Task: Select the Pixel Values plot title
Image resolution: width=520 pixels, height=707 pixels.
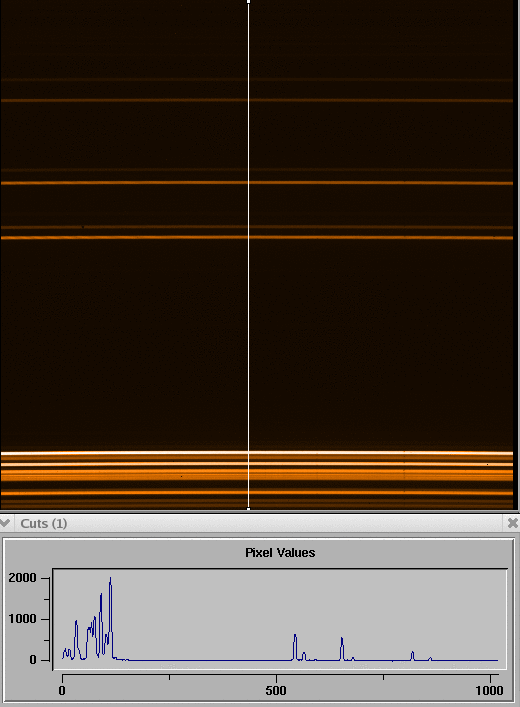Action: 280,553
